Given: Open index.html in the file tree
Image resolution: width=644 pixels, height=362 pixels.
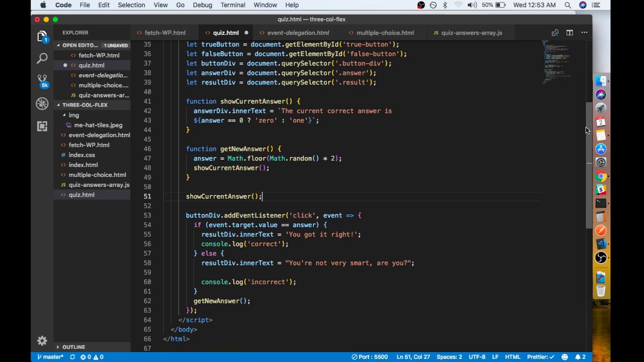Looking at the screenshot, I should (x=83, y=165).
